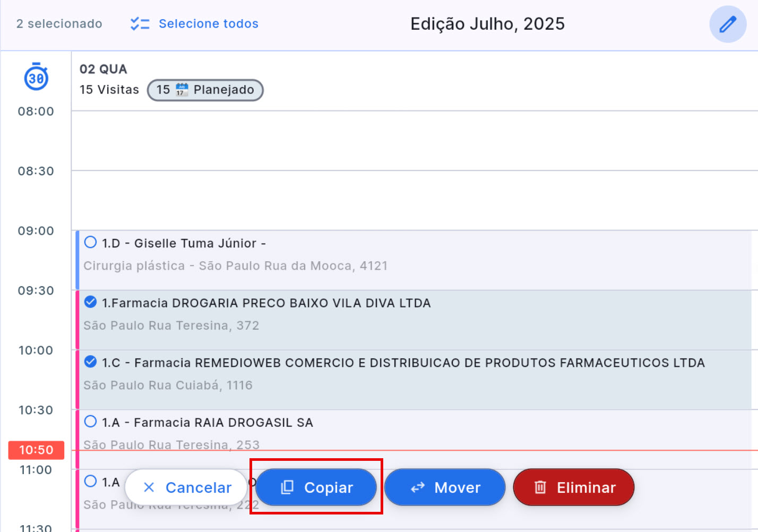This screenshot has width=758, height=532.
Task: Click the X icon on the Cancelar button
Action: [x=149, y=487]
